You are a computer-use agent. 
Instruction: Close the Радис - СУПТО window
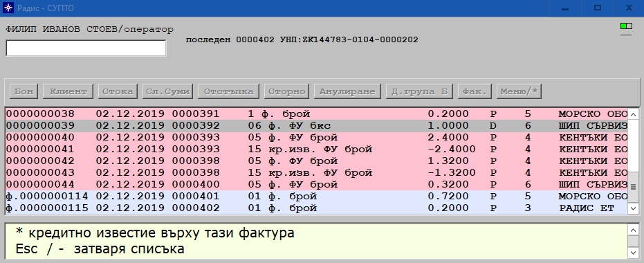629,8
